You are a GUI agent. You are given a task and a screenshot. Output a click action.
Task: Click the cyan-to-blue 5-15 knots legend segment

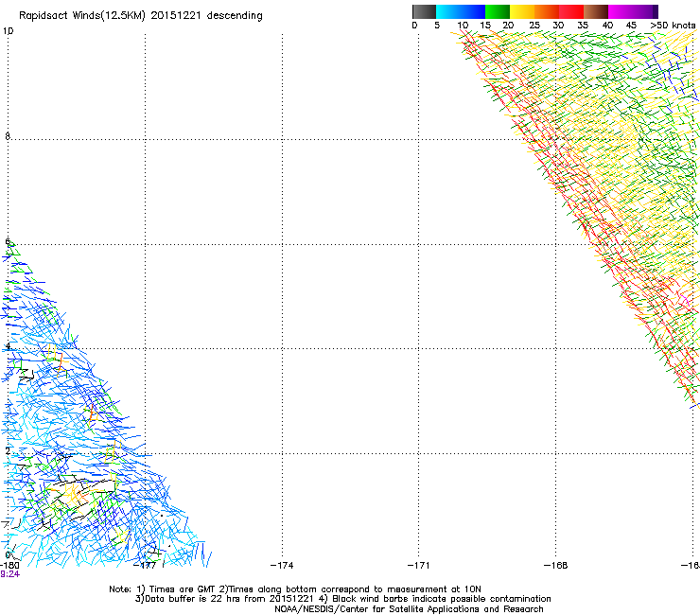pyautogui.click(x=461, y=11)
